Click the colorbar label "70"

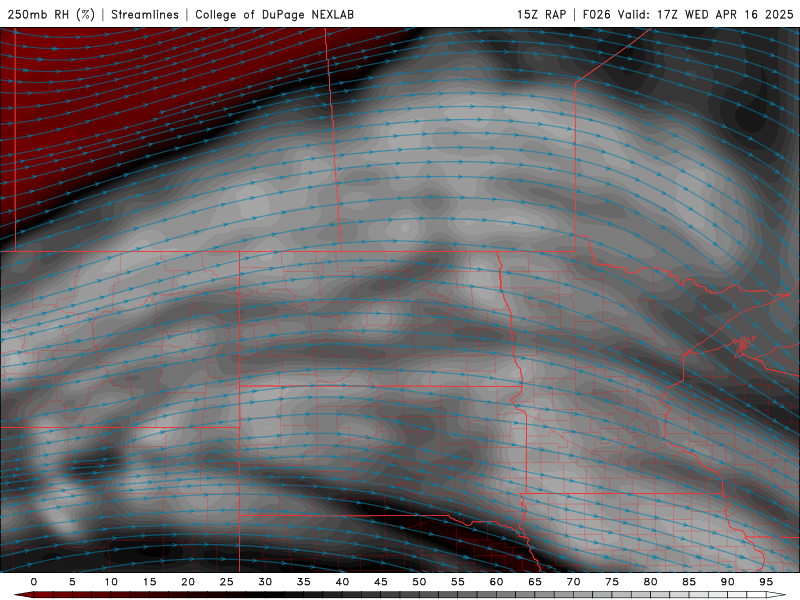573,582
